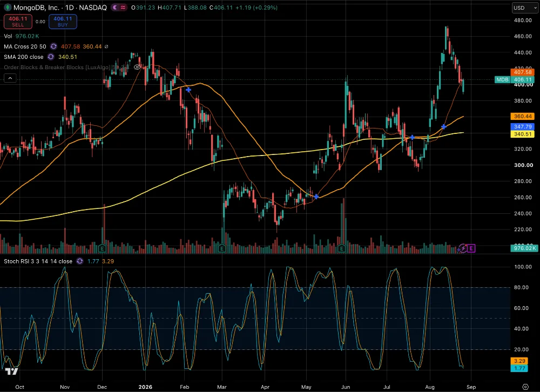Click the pink approximate-data wave icon
Screen dimensions: 540x392
[x=123, y=7]
